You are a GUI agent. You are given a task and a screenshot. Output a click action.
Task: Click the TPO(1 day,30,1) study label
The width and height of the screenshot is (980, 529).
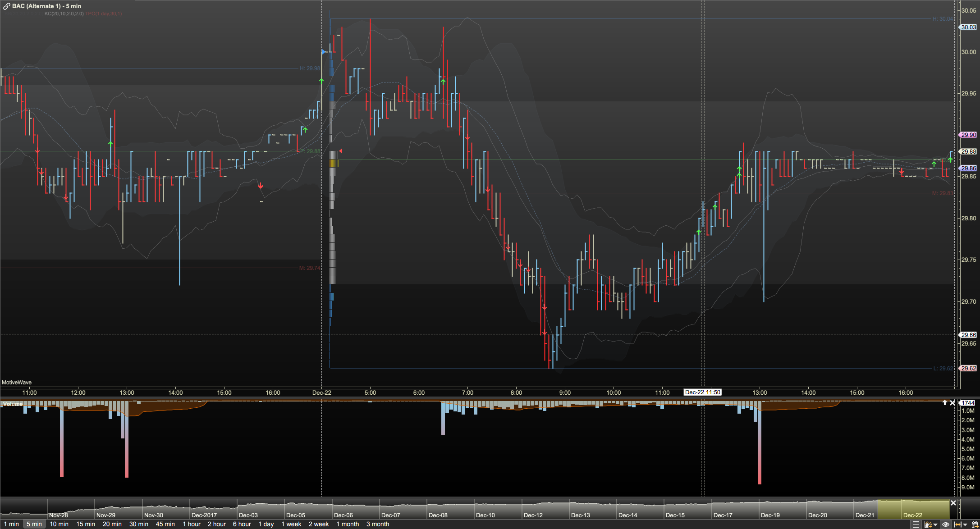[x=104, y=14]
